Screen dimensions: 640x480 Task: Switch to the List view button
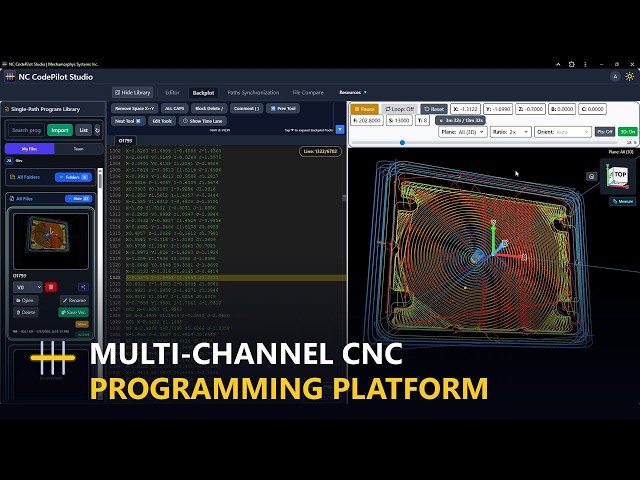coord(83,130)
